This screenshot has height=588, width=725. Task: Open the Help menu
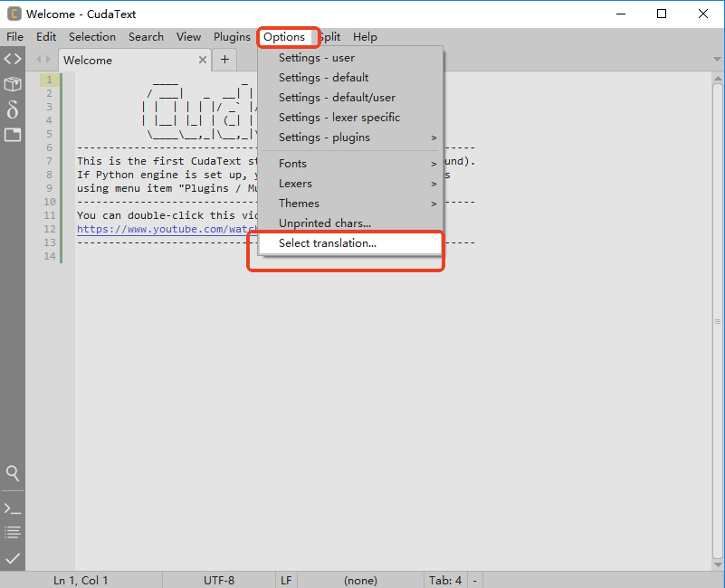coord(365,37)
